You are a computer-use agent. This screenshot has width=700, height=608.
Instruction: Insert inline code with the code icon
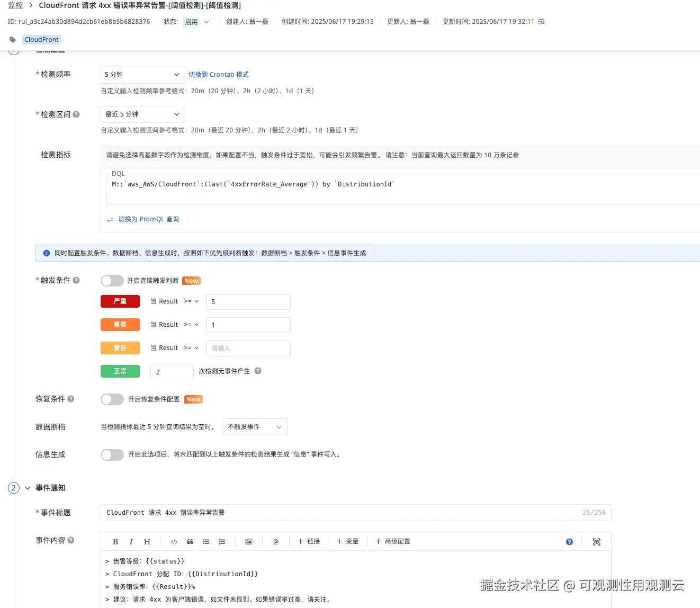(174, 542)
